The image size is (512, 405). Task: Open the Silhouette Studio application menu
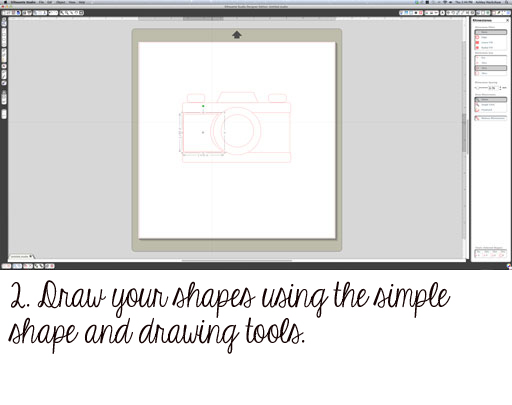(23, 2)
